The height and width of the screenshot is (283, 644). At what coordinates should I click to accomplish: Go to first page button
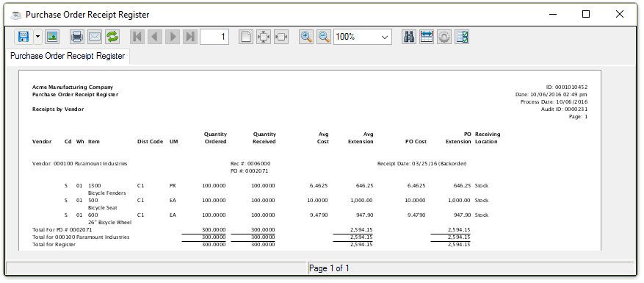point(137,37)
